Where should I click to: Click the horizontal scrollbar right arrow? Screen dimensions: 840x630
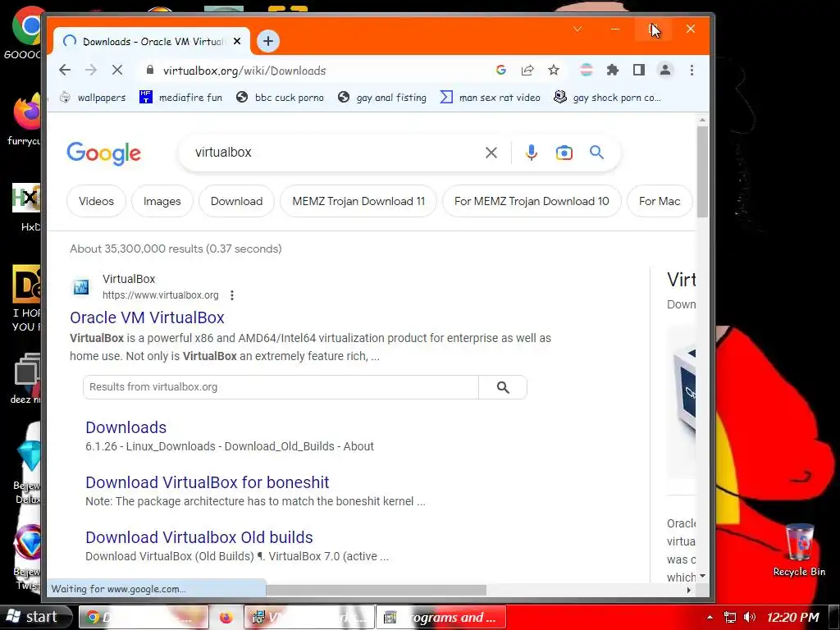[x=689, y=590]
